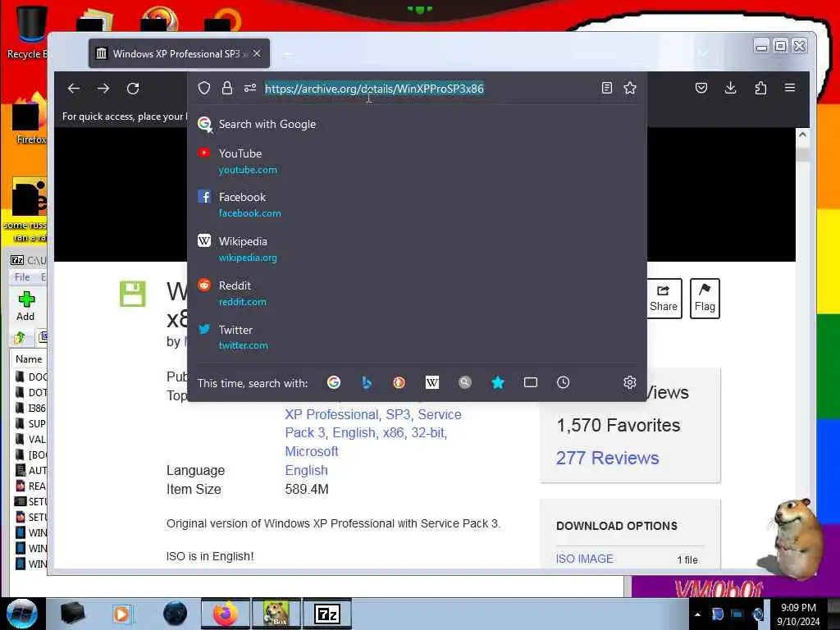The width and height of the screenshot is (840, 630).
Task: Click the Name column header in 7-Zip
Action: click(x=29, y=359)
